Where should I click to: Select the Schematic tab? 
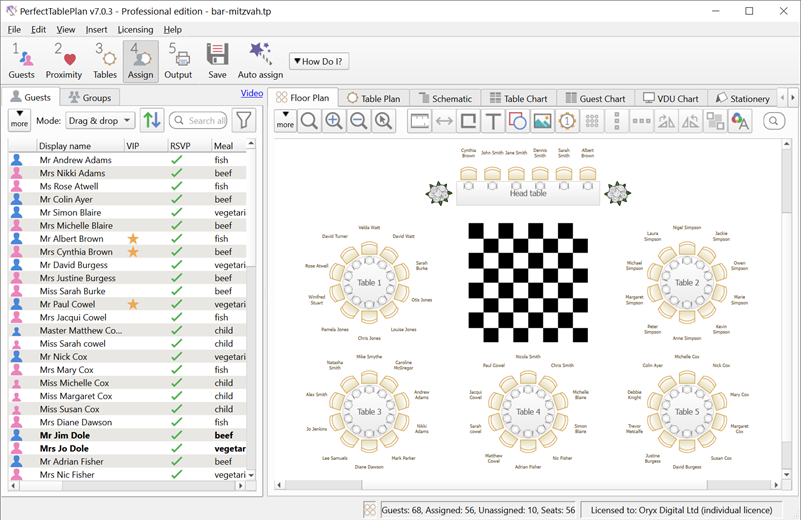click(x=445, y=99)
